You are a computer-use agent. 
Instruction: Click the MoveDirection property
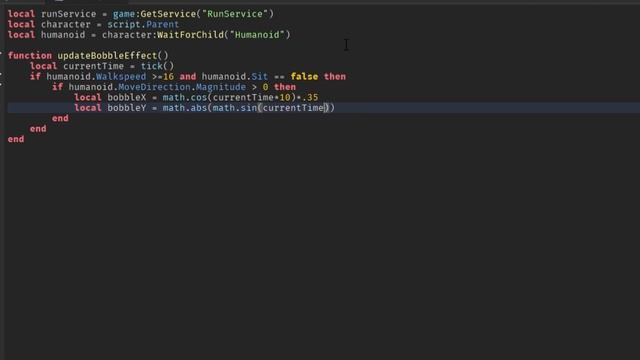pyautogui.click(x=154, y=87)
